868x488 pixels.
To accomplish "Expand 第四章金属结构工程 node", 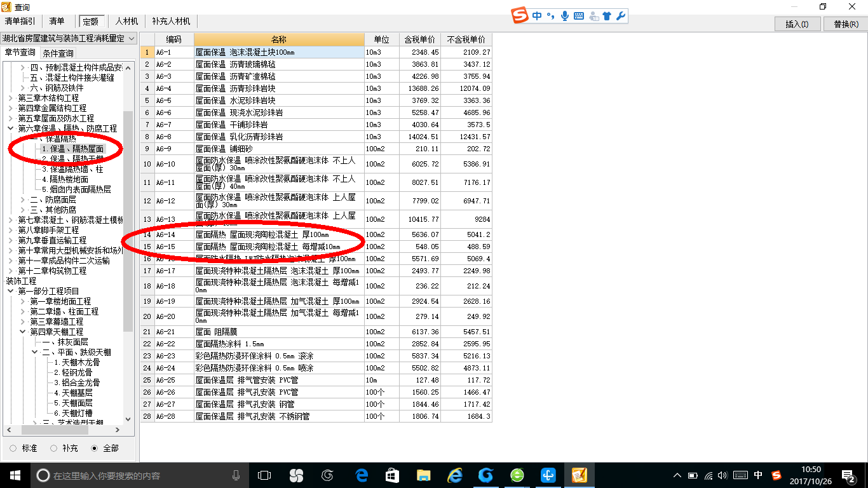I will [x=11, y=108].
